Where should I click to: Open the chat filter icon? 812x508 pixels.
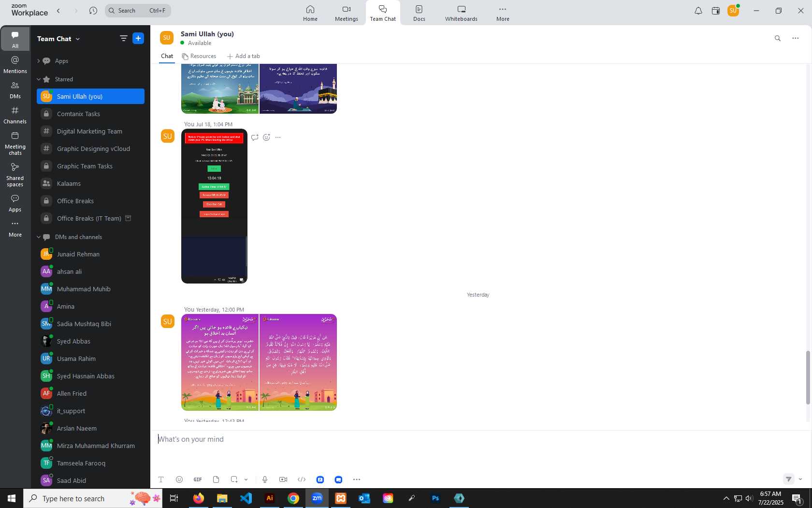click(124, 38)
